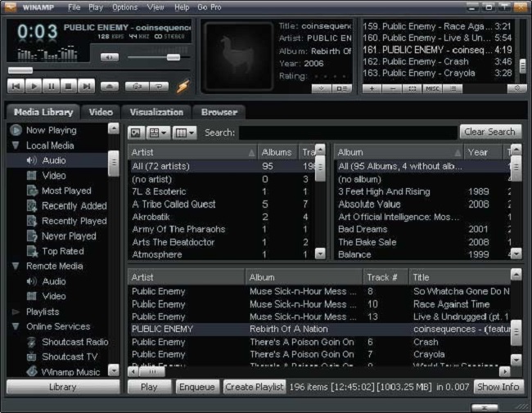The height and width of the screenshot is (413, 532).
Task: Select the Media Library tab
Action: [43, 112]
